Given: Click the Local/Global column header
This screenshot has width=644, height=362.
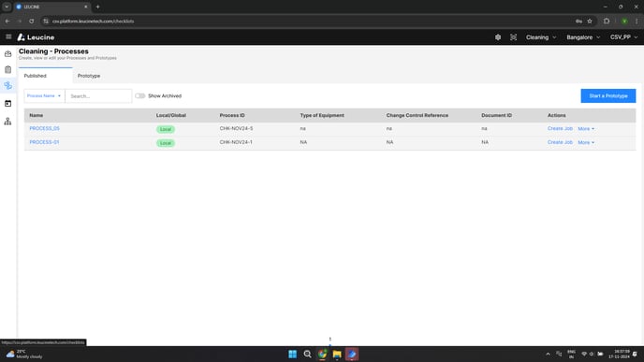Looking at the screenshot, I should pyautogui.click(x=171, y=115).
